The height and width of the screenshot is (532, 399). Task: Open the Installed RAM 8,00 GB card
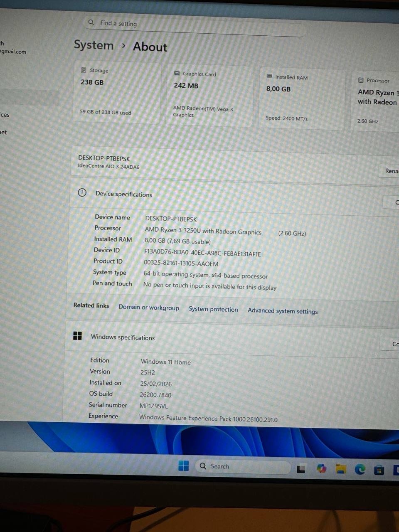tap(302, 99)
